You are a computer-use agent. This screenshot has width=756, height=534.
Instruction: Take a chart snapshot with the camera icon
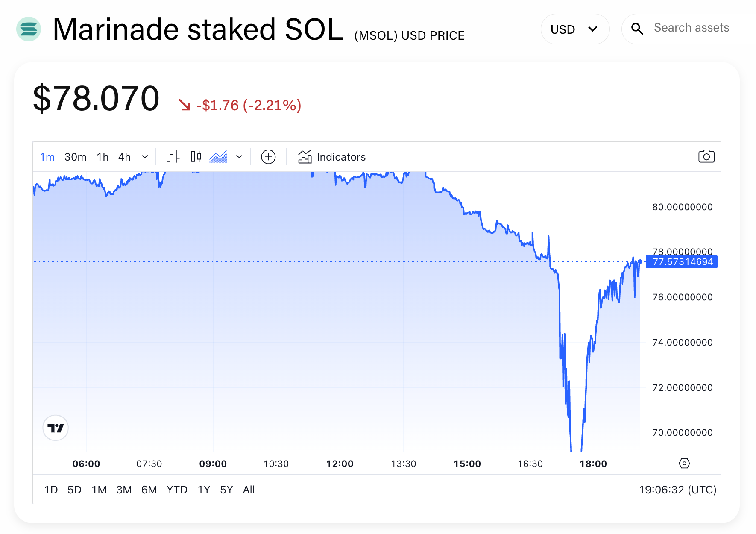[x=706, y=156]
